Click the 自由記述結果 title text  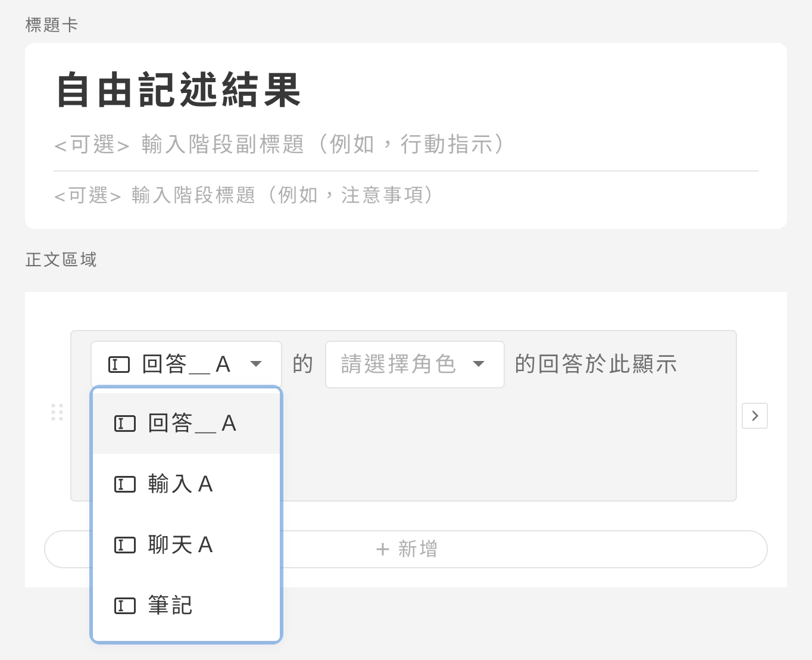(x=179, y=91)
